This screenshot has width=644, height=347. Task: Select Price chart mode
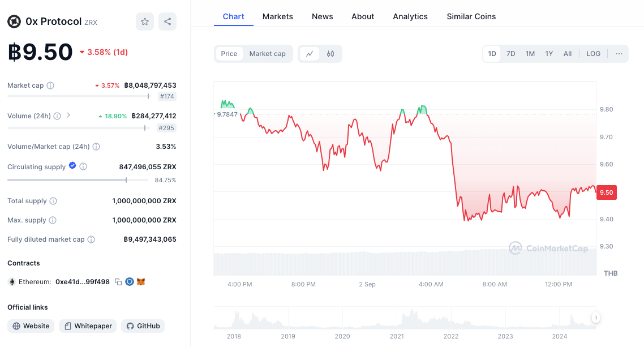229,54
